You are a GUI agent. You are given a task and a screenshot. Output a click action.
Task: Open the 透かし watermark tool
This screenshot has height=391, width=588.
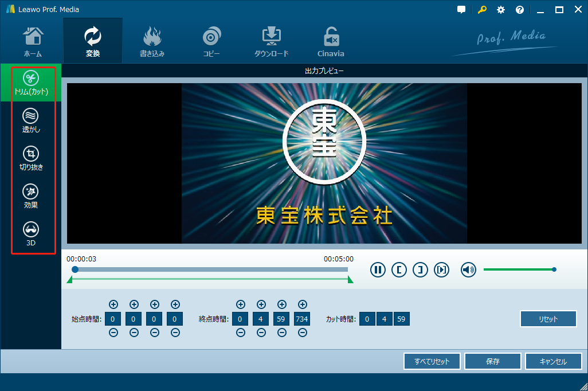tap(31, 120)
